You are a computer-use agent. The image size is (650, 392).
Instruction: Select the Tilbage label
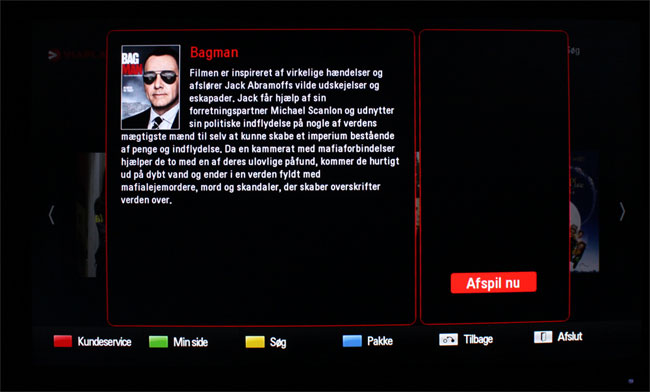click(478, 339)
